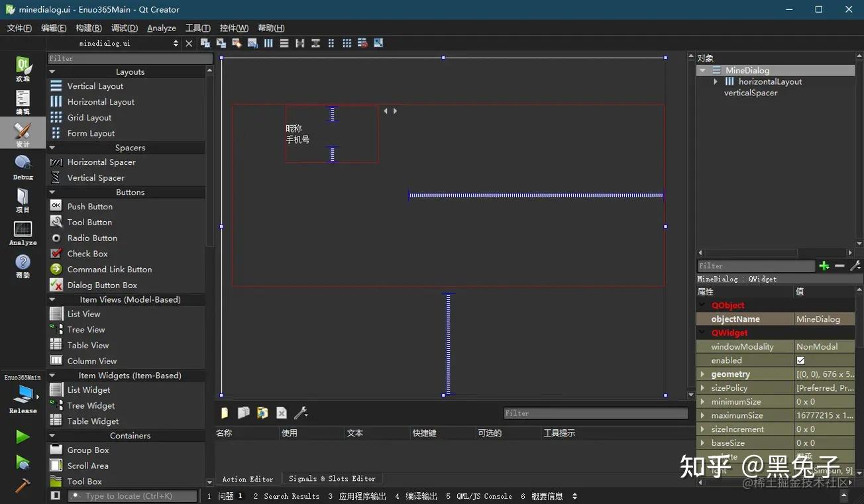Screen dimensions: 864x504
Task: Click the Filter field in property panel
Action: (755, 266)
